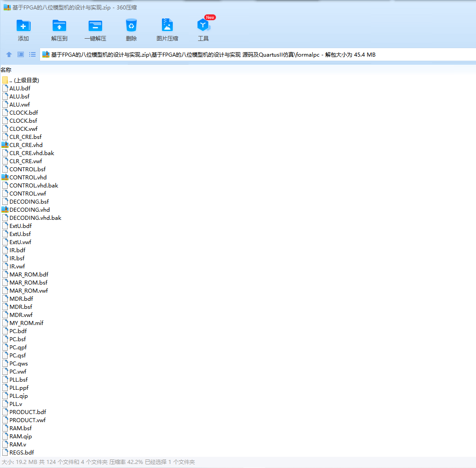Select file PRODUCT.bdf

[x=24, y=412]
